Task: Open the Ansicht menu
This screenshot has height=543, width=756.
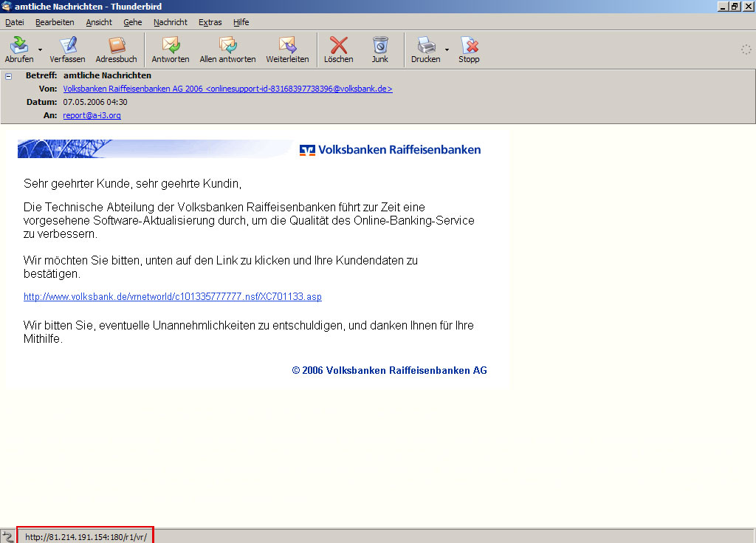Action: pos(99,22)
